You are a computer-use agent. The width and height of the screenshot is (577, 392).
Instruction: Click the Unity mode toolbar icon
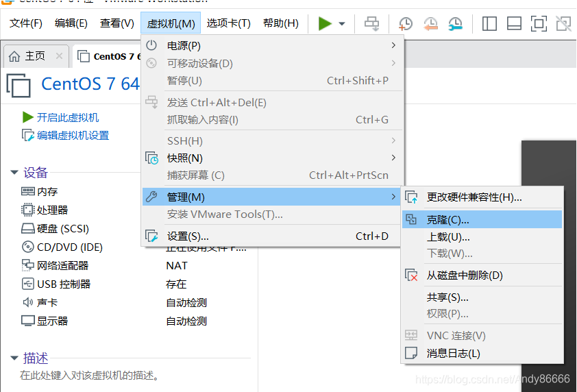tap(563, 24)
